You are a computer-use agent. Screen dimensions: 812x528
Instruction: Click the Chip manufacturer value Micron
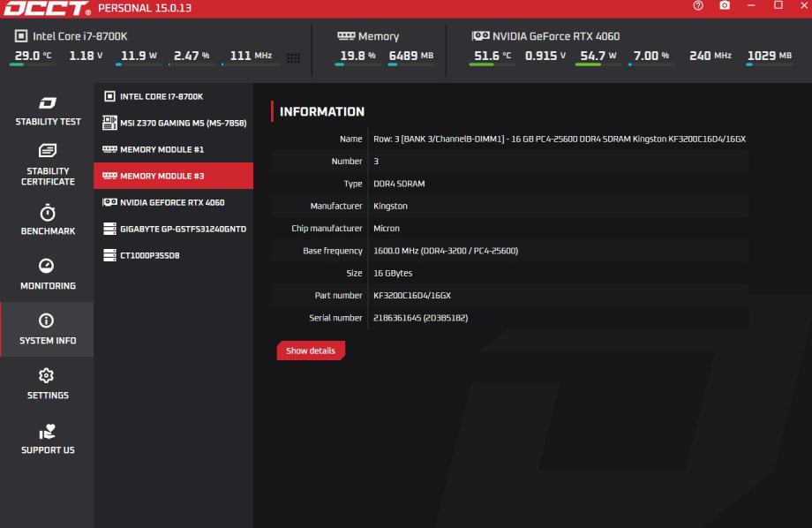pos(387,228)
